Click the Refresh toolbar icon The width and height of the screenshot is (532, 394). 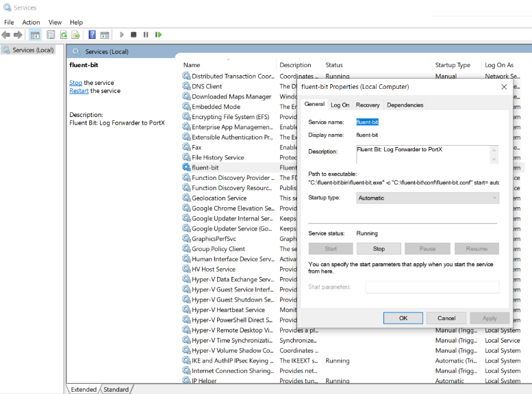[x=64, y=35]
